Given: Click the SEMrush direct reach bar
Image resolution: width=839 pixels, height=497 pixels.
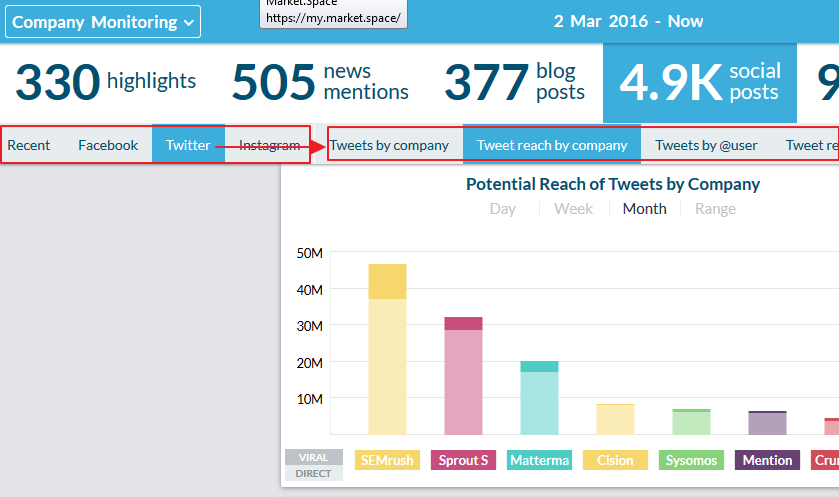Looking at the screenshot, I should tap(387, 366).
